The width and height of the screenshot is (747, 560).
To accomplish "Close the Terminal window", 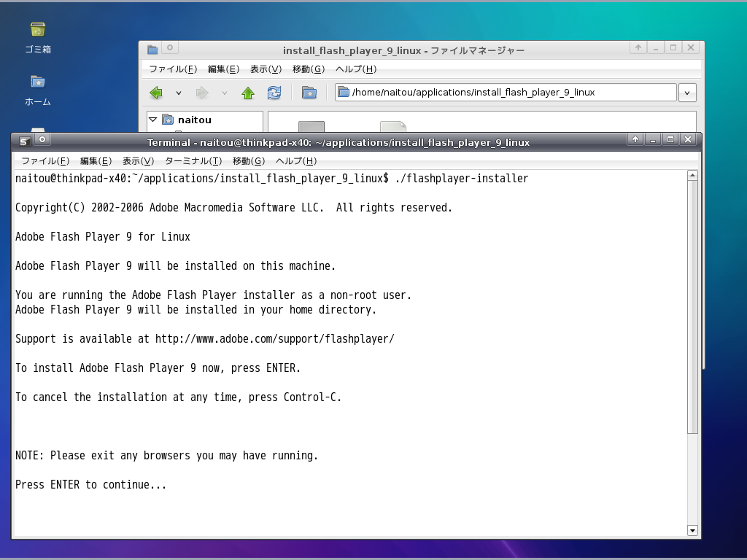I will 688,139.
